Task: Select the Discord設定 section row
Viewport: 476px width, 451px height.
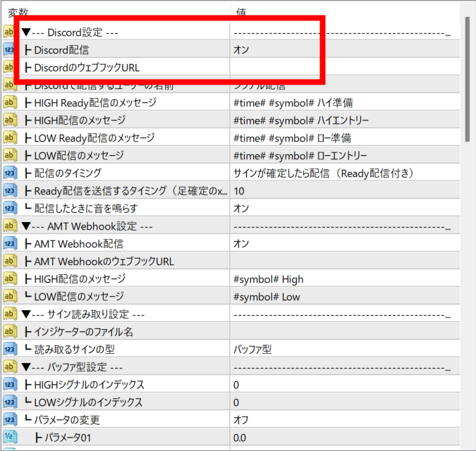Action: [231, 32]
